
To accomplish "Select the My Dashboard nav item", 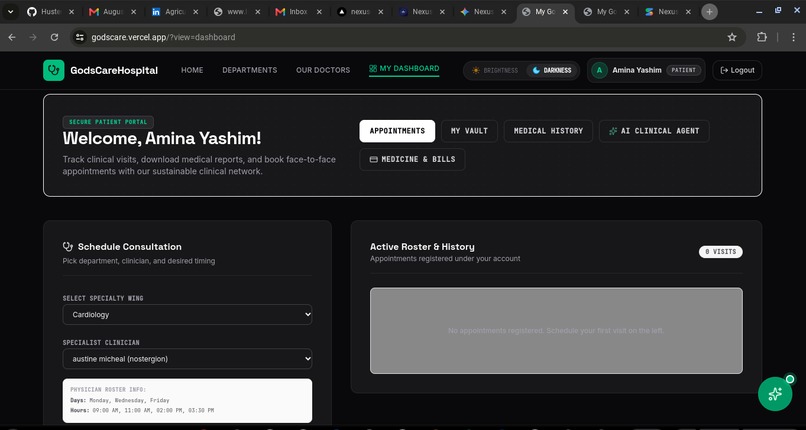I will 404,69.
